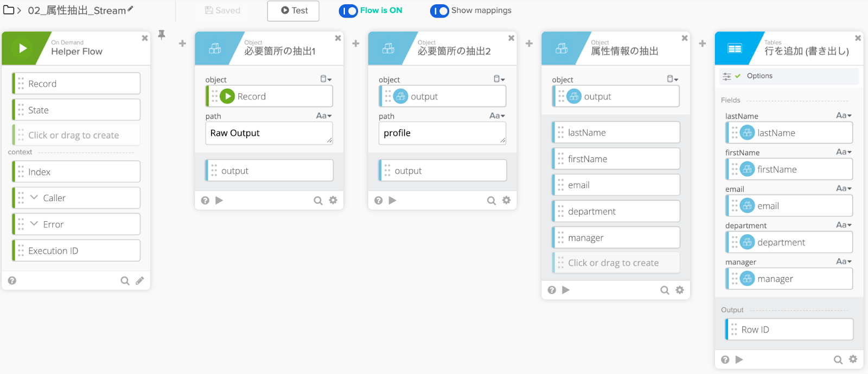Expand the Caller context field

coord(34,198)
